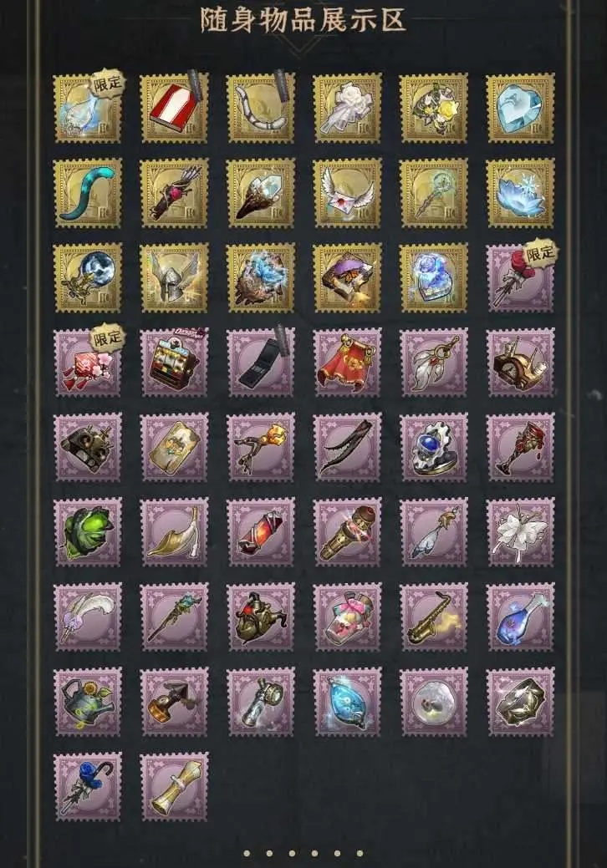Image resolution: width=607 pixels, height=868 pixels.
Task: Select the winged silver helmet stamp
Action: pyautogui.click(x=174, y=278)
